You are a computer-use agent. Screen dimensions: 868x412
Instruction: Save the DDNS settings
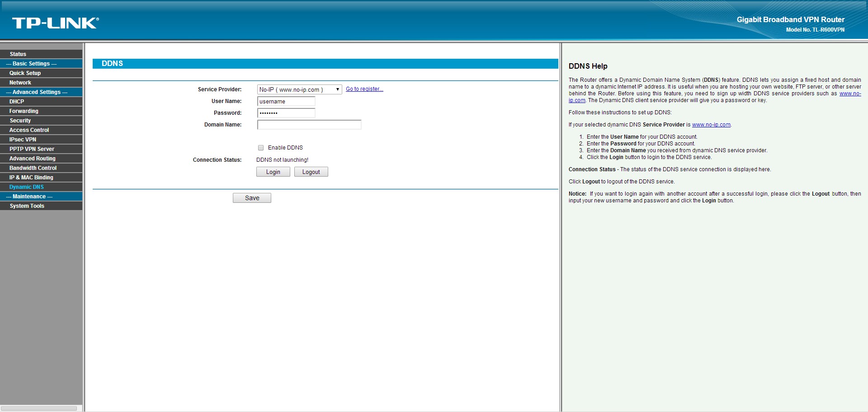pos(252,198)
